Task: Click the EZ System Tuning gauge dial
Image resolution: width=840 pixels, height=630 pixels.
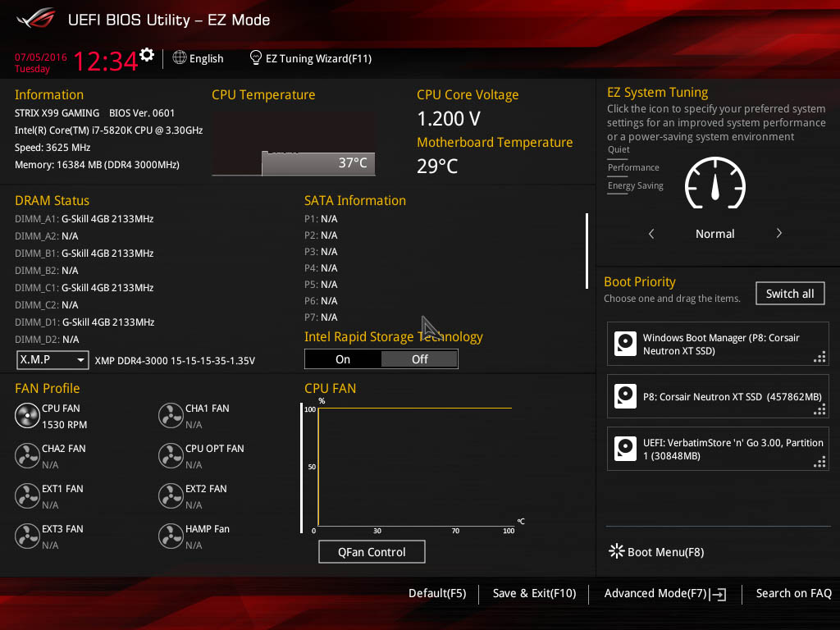Action: 715,183
